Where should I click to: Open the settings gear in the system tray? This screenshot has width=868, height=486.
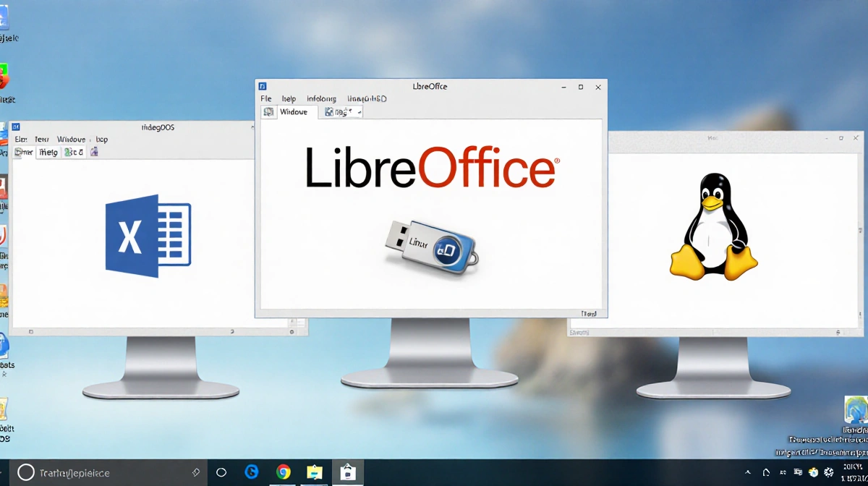coord(828,474)
